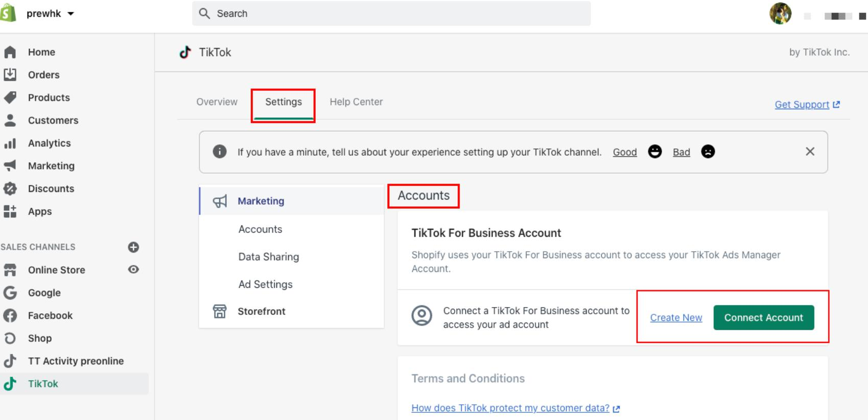Viewport: 868px width, 420px height.
Task: Switch to the Overview tab
Action: 217,102
